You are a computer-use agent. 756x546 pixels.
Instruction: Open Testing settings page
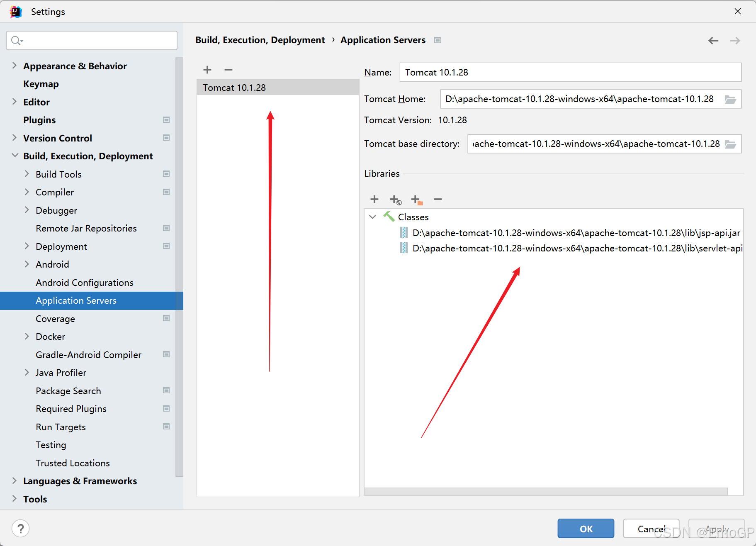pos(51,445)
